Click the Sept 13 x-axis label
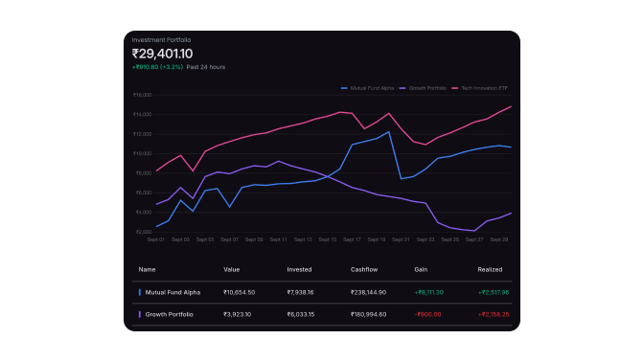Viewport: 644px width, 362px height. (x=303, y=239)
